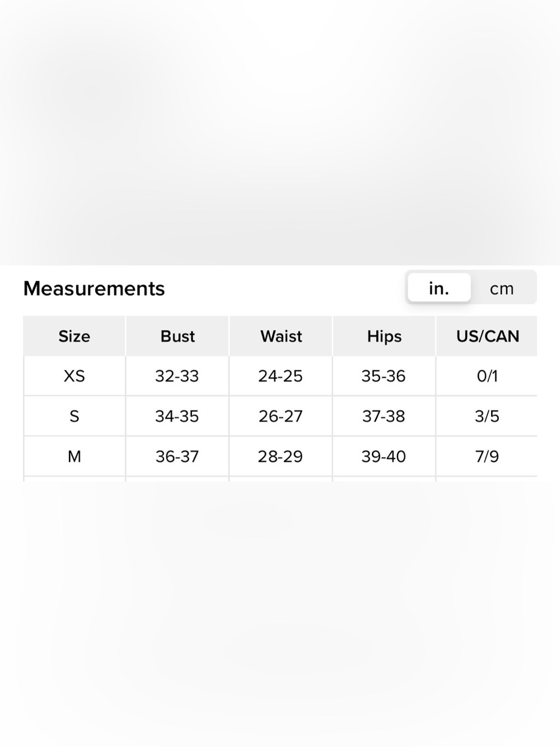This screenshot has width=560, height=747.
Task: Click the XS waist value 24-25
Action: click(x=281, y=376)
